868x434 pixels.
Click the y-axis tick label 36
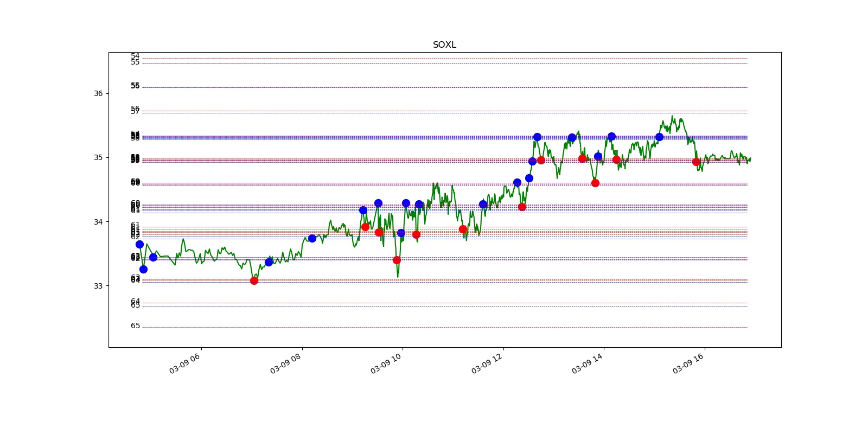98,93
